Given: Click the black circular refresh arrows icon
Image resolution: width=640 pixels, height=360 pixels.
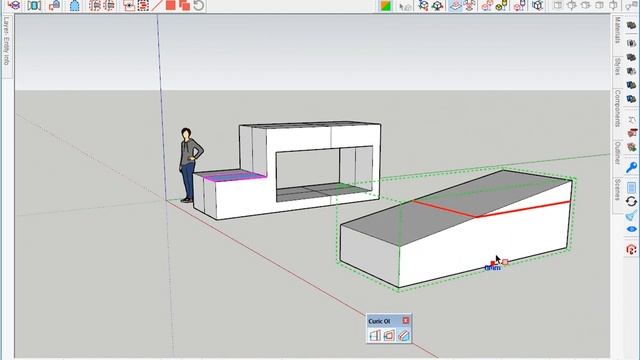Looking at the screenshot, I should click(631, 201).
